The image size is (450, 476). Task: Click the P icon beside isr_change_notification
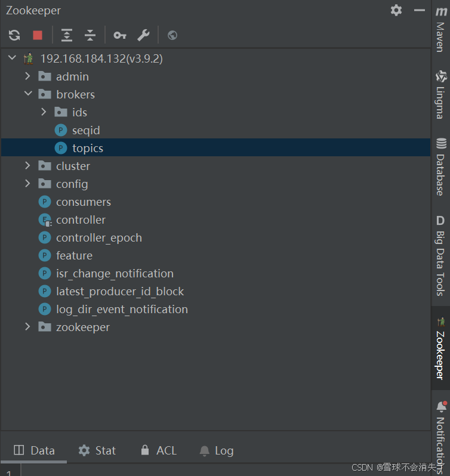tap(45, 274)
